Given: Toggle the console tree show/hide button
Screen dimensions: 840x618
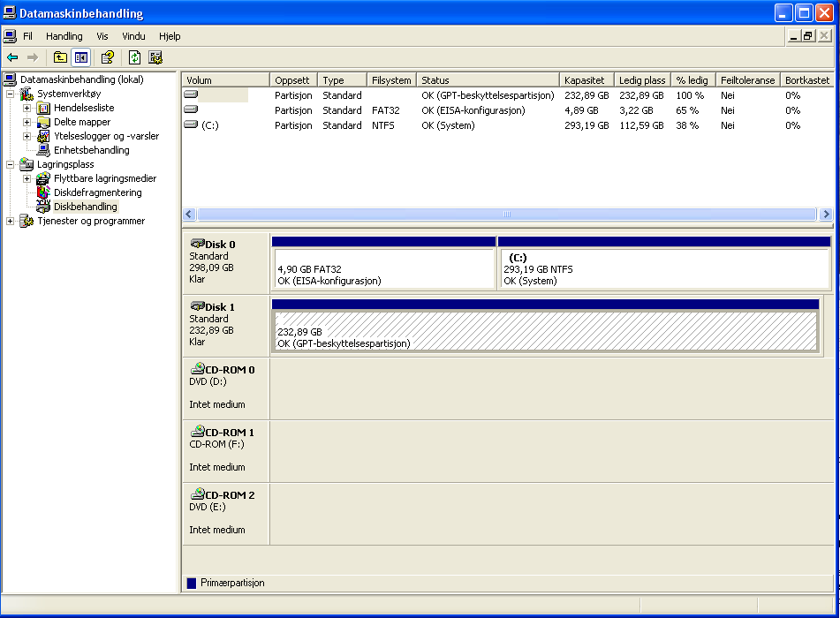Looking at the screenshot, I should pyautogui.click(x=80, y=57).
